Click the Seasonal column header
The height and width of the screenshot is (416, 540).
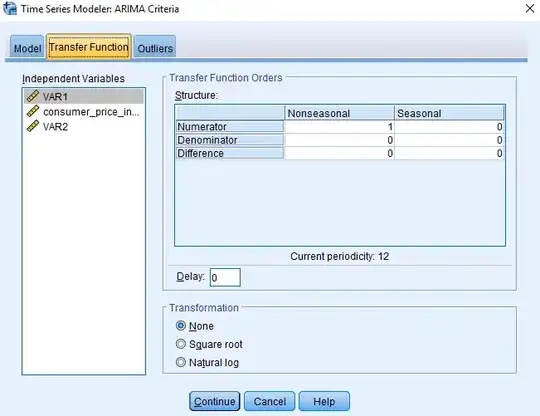tap(449, 113)
